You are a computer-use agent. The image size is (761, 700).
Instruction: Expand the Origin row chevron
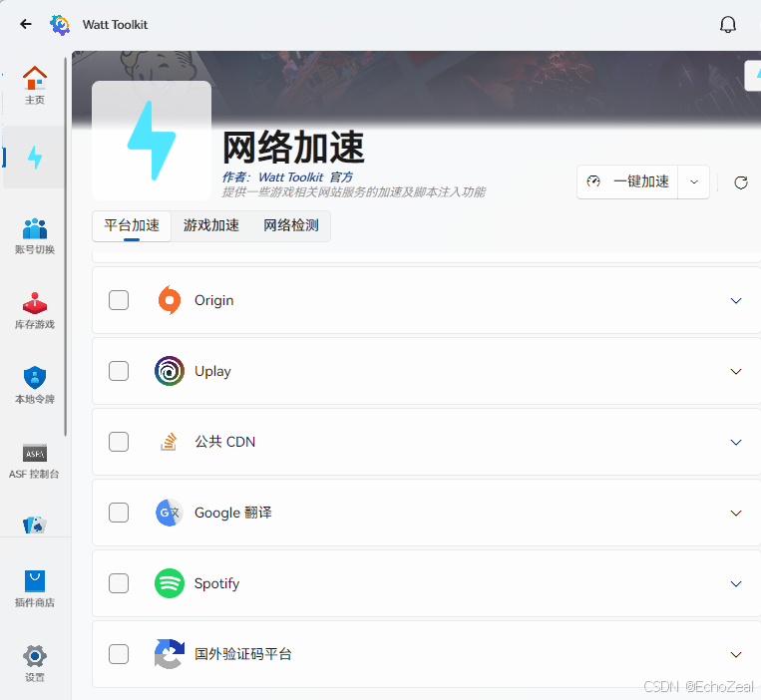pos(736,301)
